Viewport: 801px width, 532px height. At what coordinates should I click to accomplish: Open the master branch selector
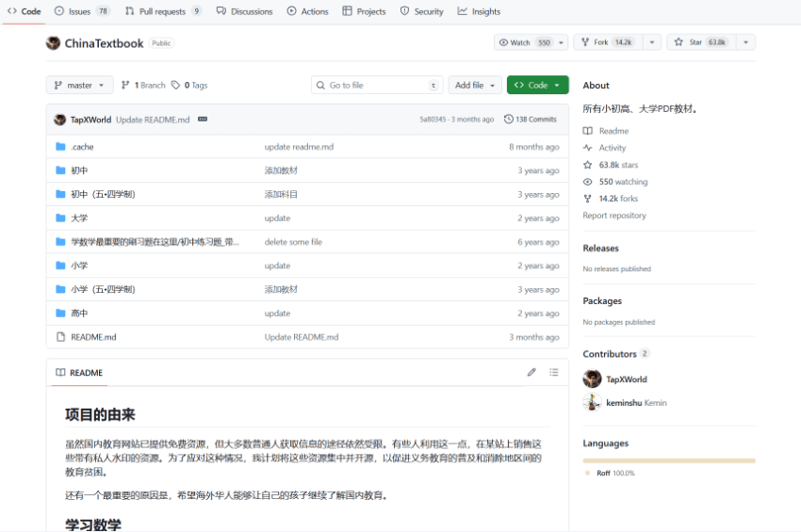(x=80, y=86)
